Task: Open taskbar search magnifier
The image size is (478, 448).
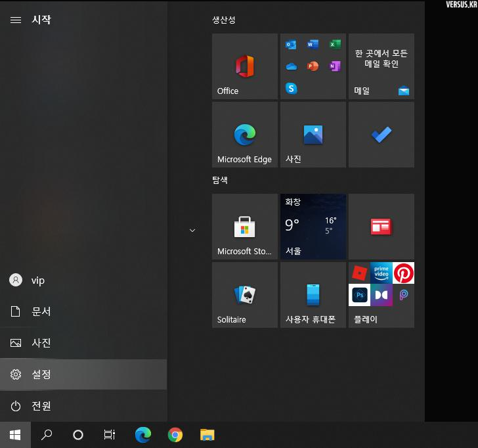Action: (x=47, y=435)
